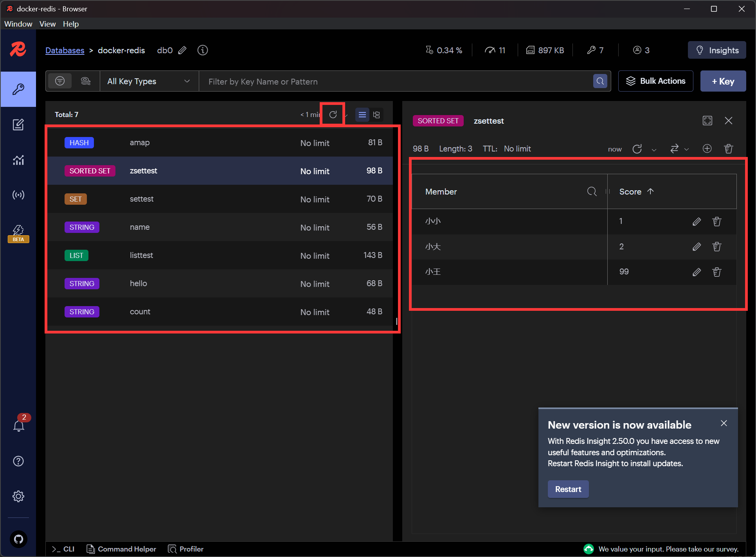The height and width of the screenshot is (557, 756).
Task: Edit the score of member 小大
Action: (x=697, y=247)
